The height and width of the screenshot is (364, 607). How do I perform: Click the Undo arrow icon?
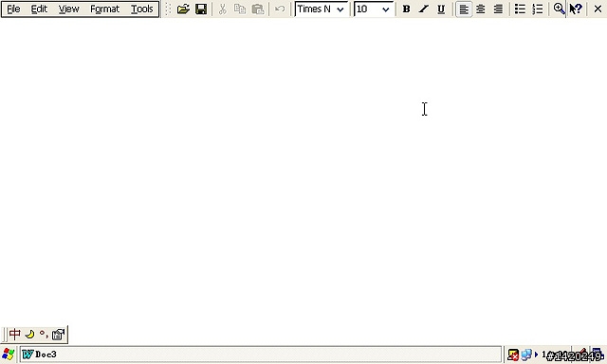[x=280, y=9]
